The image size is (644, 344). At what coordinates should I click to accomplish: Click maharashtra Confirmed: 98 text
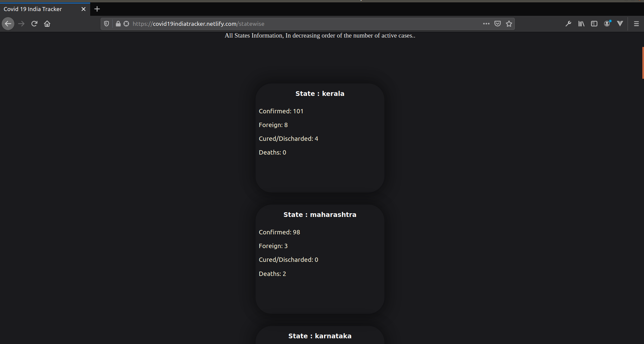coord(279,232)
